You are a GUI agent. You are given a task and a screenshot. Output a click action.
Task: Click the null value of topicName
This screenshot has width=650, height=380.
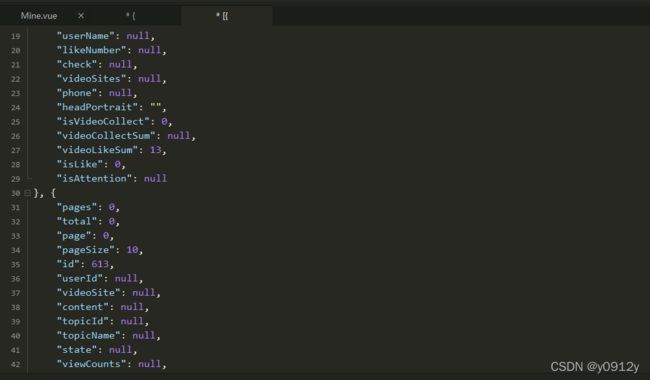point(144,336)
